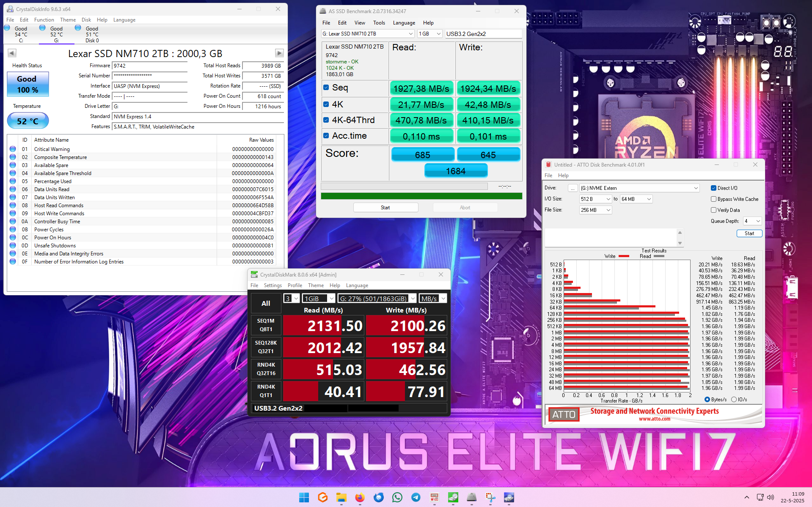Screen dimensions: 812x507
Task: Click the CrystalDiskMark title bar icon
Action: (254, 274)
